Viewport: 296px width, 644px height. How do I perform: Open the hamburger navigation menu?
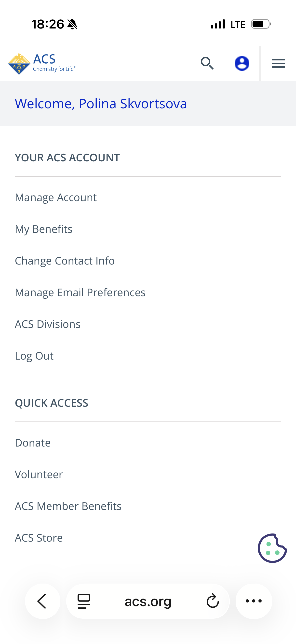point(278,63)
